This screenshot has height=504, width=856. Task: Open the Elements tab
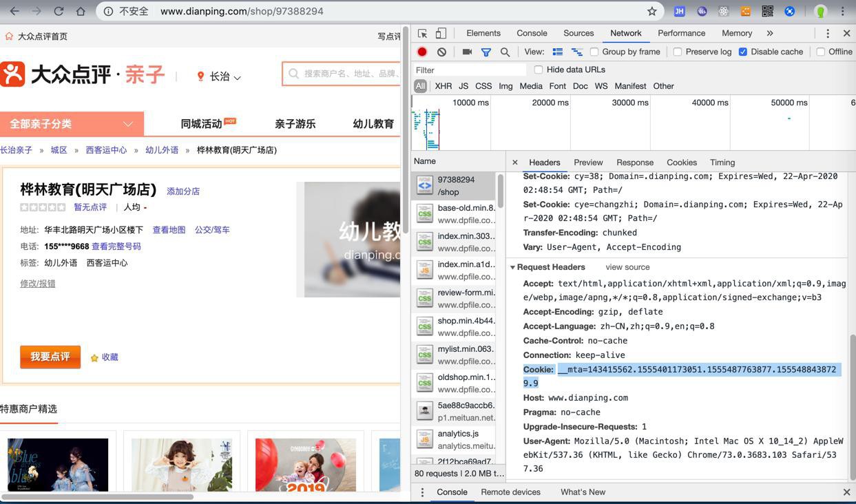coord(483,33)
